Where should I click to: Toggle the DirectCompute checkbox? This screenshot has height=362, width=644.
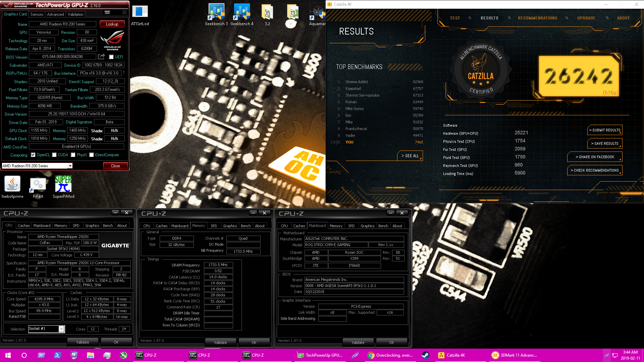click(x=91, y=155)
